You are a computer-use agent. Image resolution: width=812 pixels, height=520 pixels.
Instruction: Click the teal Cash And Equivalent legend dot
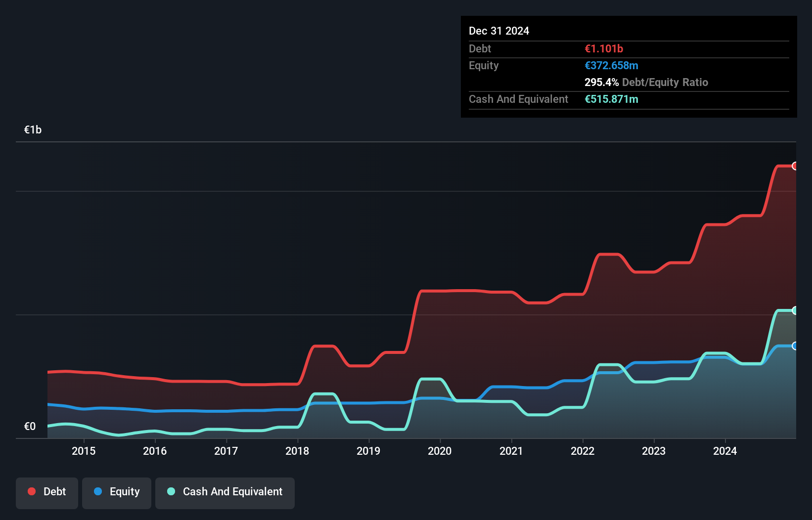point(171,491)
